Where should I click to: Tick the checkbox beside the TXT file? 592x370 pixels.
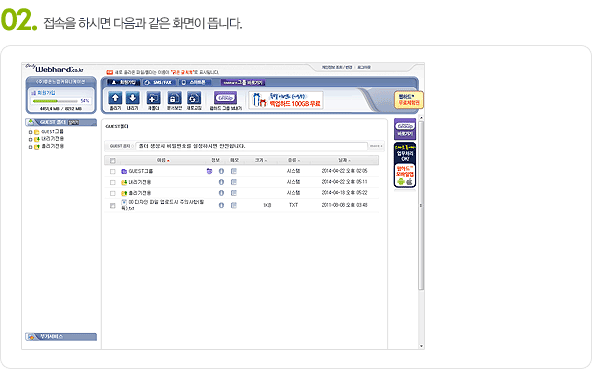tap(113, 206)
